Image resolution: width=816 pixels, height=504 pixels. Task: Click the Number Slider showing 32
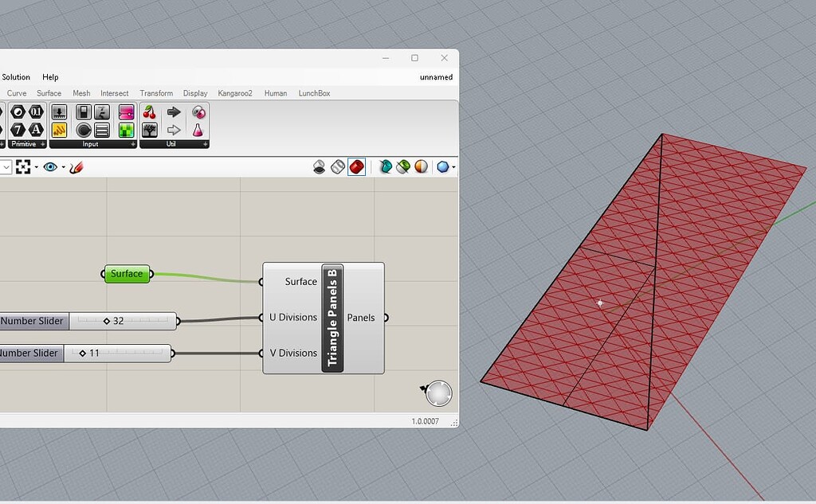pyautogui.click(x=120, y=321)
